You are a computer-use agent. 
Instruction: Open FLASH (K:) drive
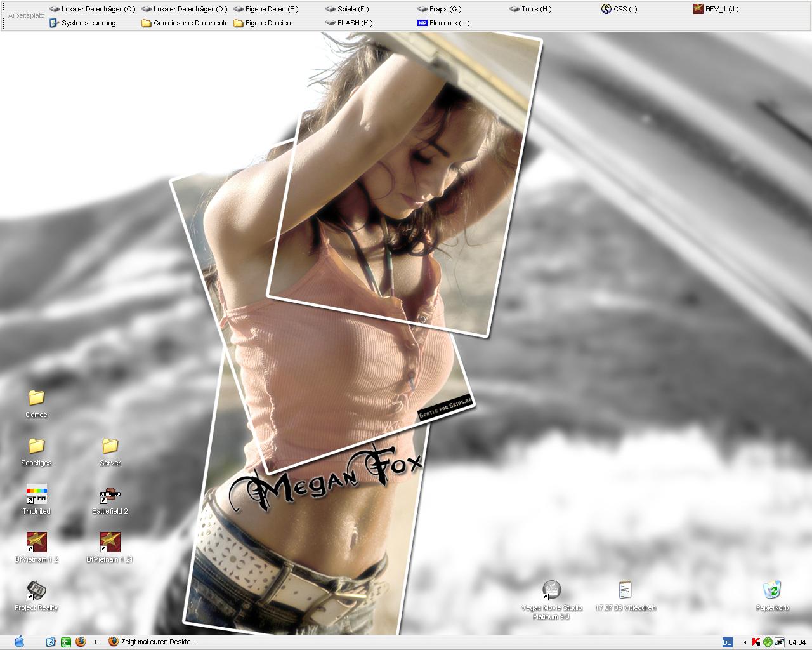(350, 23)
